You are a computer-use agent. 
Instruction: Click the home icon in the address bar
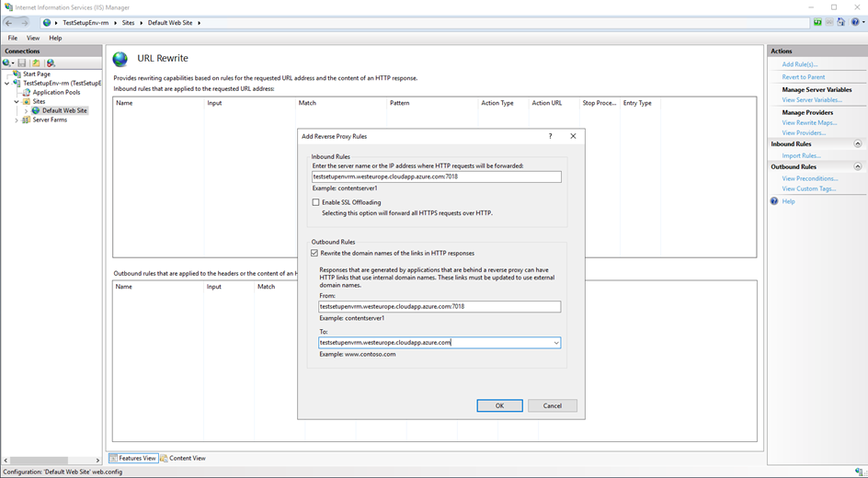point(841,22)
